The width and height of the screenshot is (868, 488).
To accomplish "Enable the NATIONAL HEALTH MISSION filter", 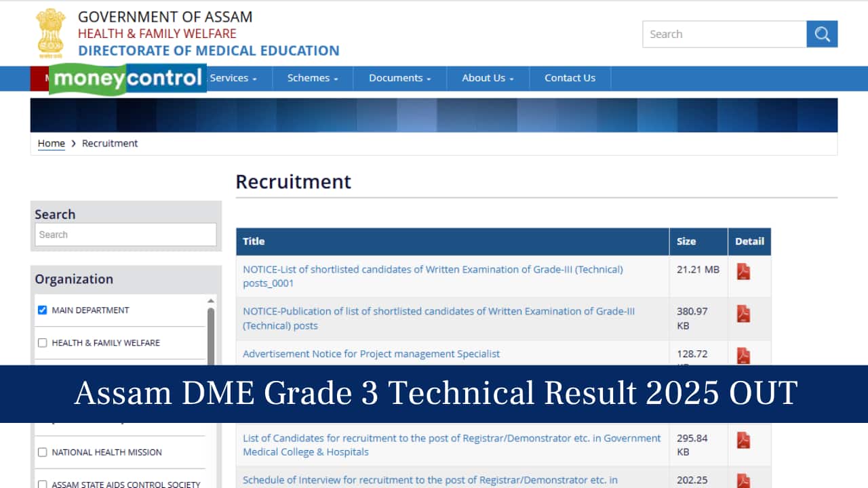I will pos(42,452).
